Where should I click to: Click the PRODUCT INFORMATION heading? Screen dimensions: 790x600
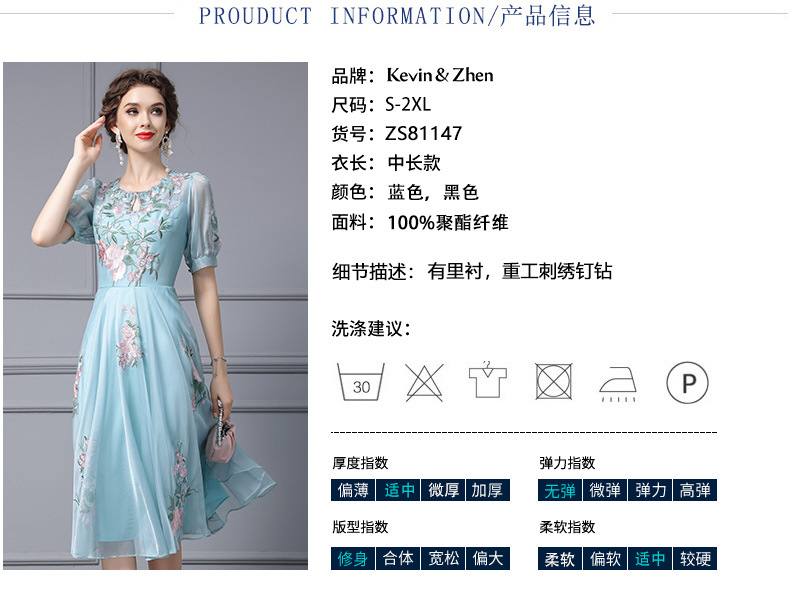(x=397, y=15)
